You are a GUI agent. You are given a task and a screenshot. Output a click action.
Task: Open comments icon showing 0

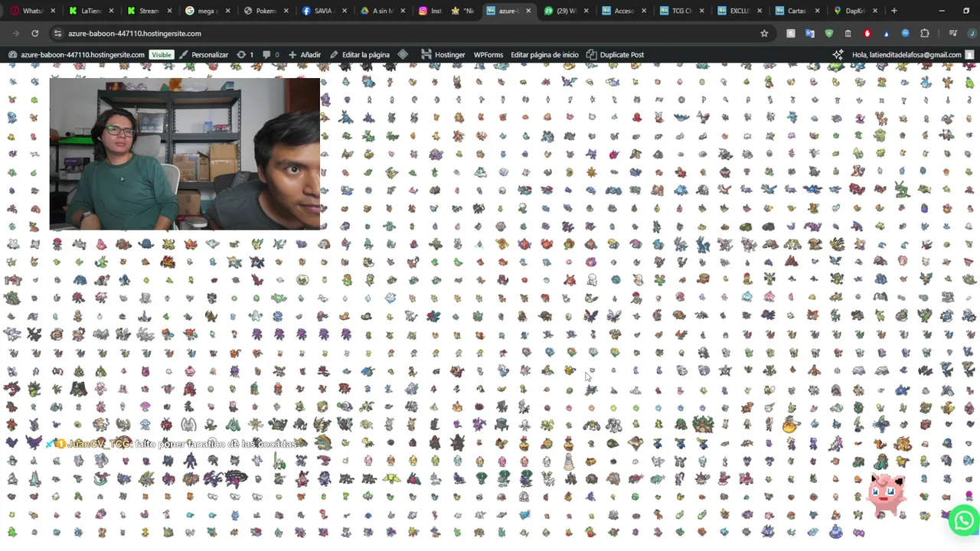[x=270, y=55]
